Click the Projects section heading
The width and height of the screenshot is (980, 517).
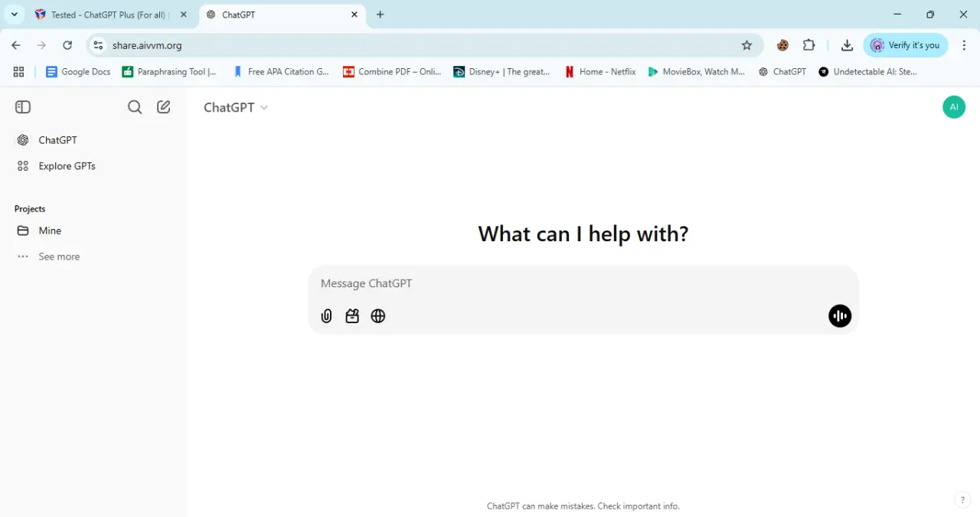coord(30,209)
